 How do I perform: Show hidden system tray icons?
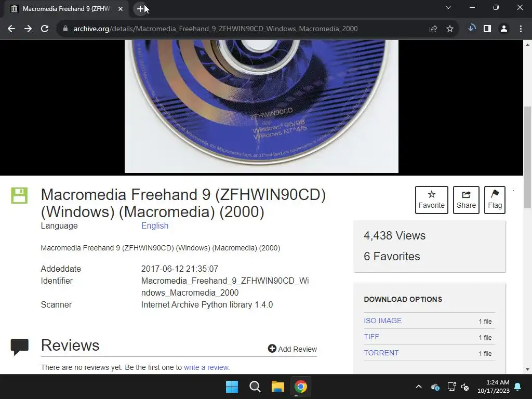(419, 387)
